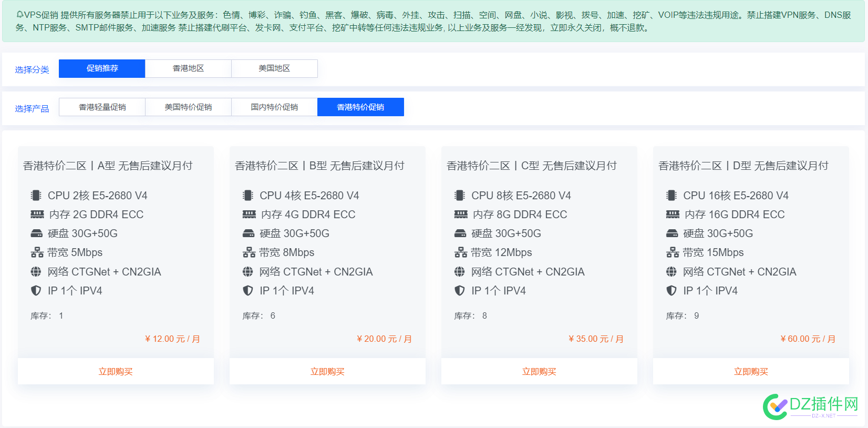Click price ¥ 35.00 元 / 月
Screen dimensions: 868x428
(596, 339)
